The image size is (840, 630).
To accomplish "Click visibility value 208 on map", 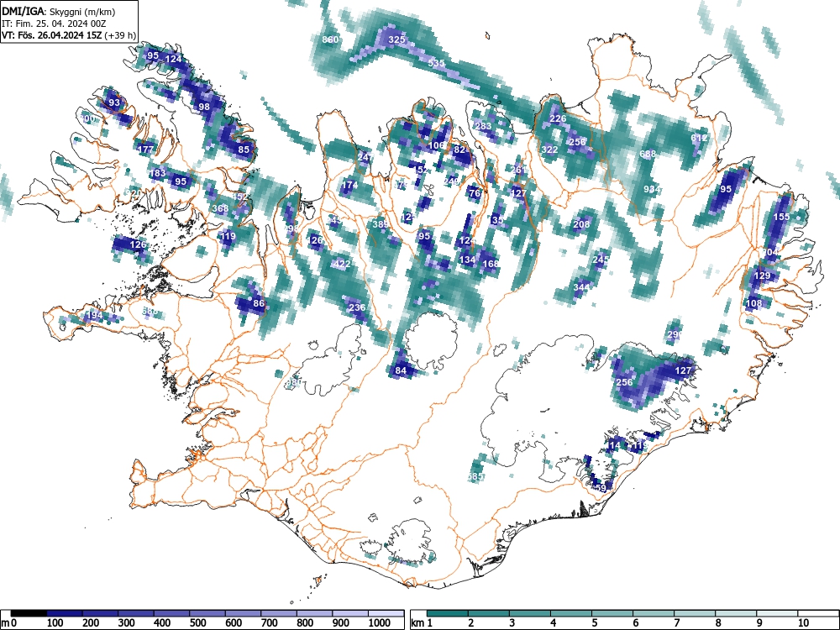I will coord(581,224).
